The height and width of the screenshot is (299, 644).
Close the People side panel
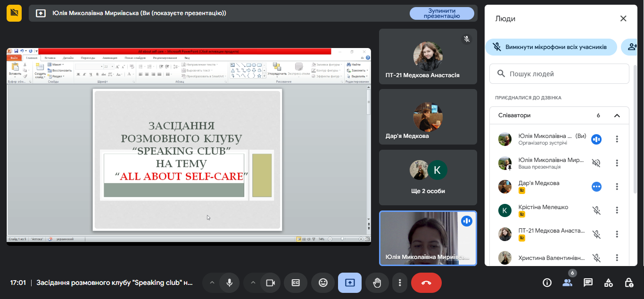coord(623,19)
